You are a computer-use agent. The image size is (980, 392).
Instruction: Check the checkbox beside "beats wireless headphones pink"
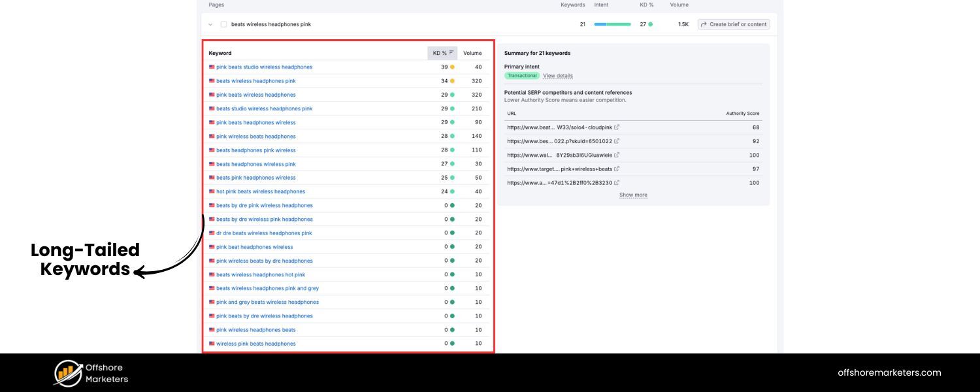223,24
